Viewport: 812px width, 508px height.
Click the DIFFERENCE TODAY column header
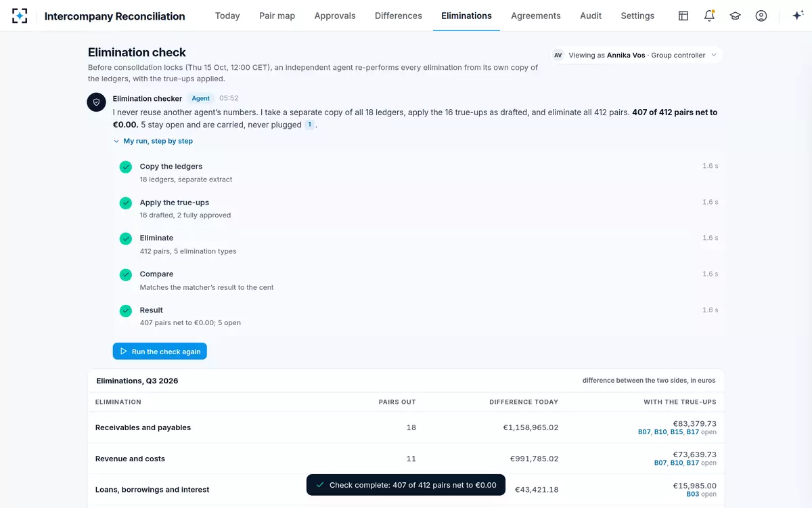(x=524, y=402)
